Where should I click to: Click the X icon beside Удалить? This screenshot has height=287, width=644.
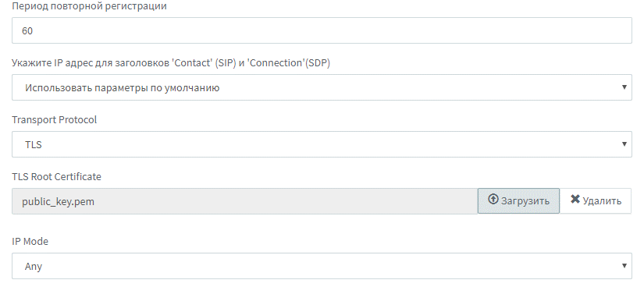coord(575,199)
